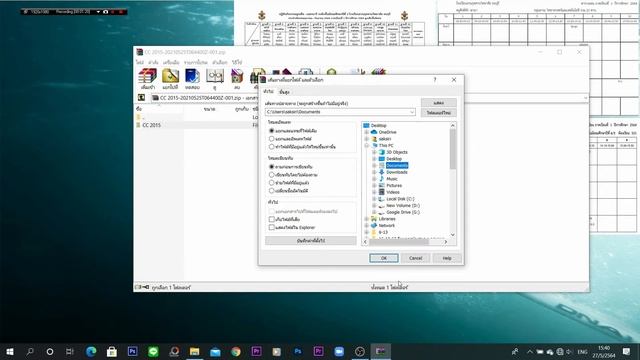The image size is (640, 360).
Task: Click right arrow of tree horizontal scrollbar
Action: pyautogui.click(x=446, y=242)
